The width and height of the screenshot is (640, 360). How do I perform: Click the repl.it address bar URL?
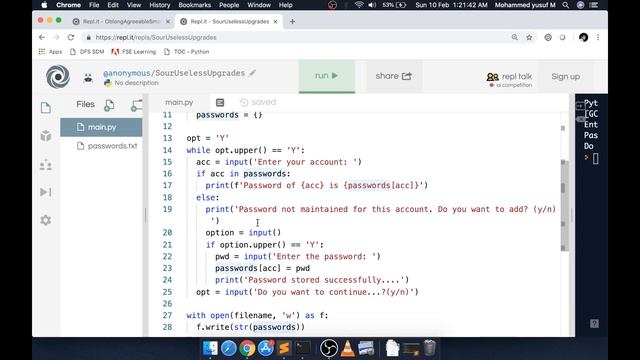point(156,38)
